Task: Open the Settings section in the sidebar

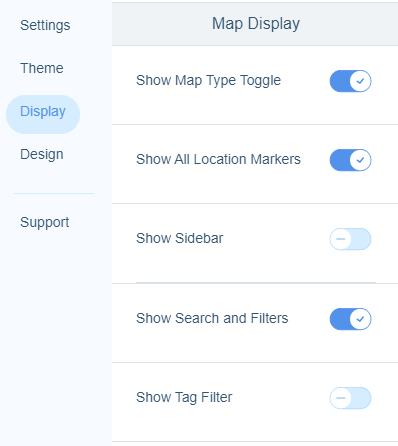Action: (x=45, y=25)
